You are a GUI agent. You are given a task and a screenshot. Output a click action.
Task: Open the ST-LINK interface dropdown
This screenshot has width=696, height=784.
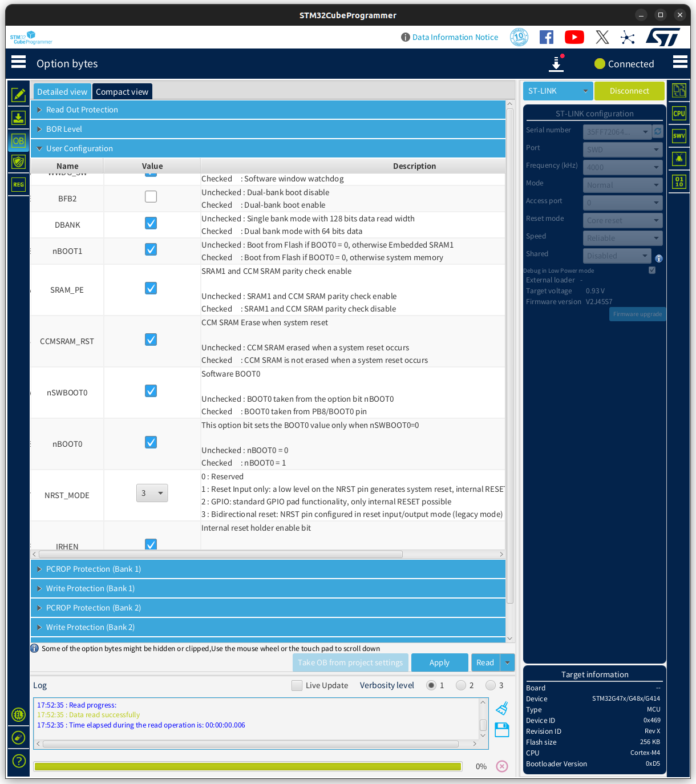click(x=558, y=91)
